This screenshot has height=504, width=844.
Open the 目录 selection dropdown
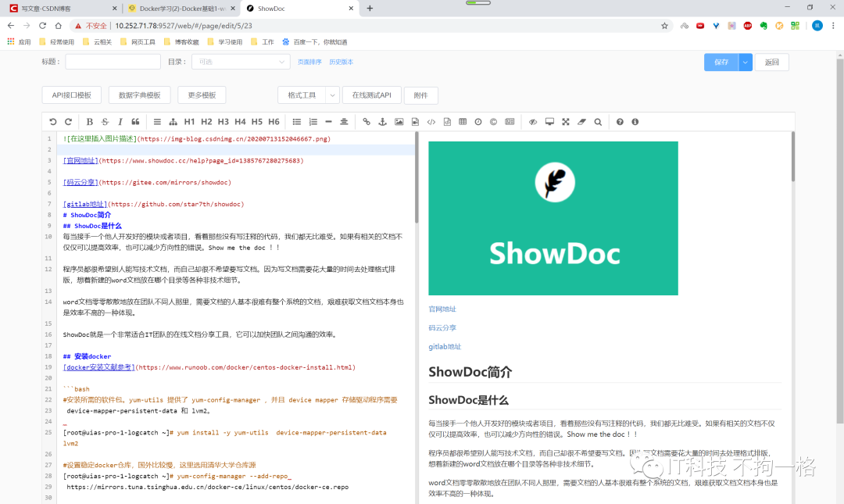coord(240,62)
